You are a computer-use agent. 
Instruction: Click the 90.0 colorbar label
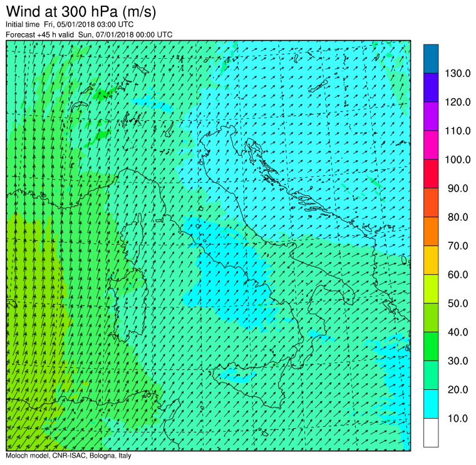[x=458, y=188]
